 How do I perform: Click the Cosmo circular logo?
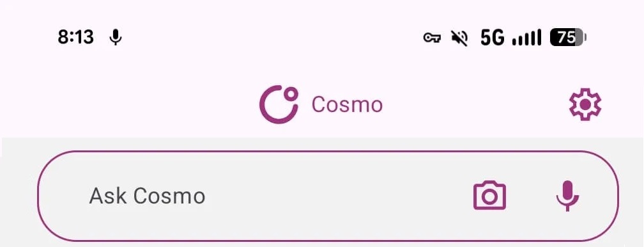point(279,104)
